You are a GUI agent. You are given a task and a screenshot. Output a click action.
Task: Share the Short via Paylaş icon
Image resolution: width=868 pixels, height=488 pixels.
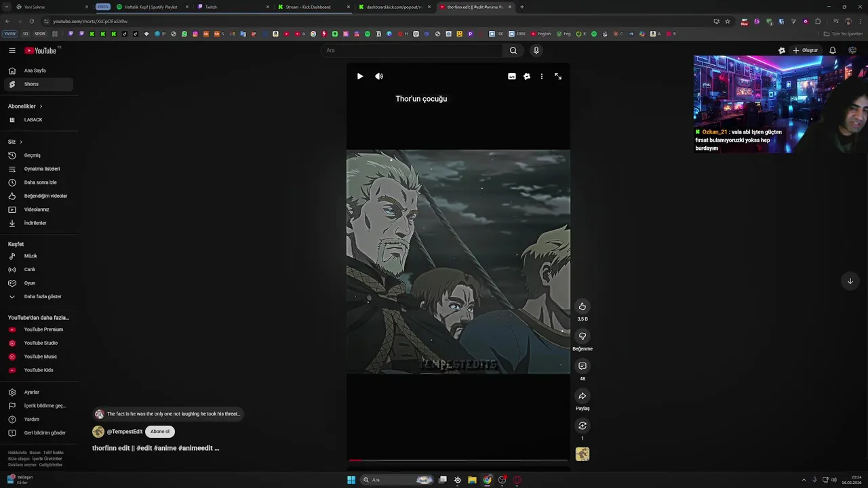coord(582,396)
